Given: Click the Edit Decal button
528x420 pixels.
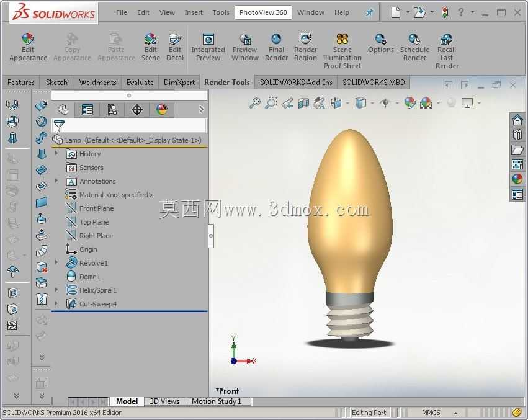Looking at the screenshot, I should coord(175,47).
